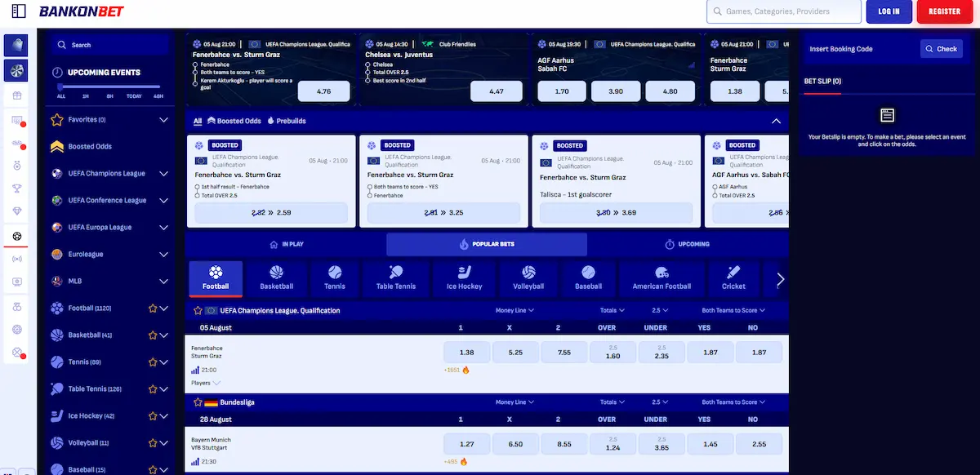Switch to the Popular Bets tab

(x=487, y=244)
